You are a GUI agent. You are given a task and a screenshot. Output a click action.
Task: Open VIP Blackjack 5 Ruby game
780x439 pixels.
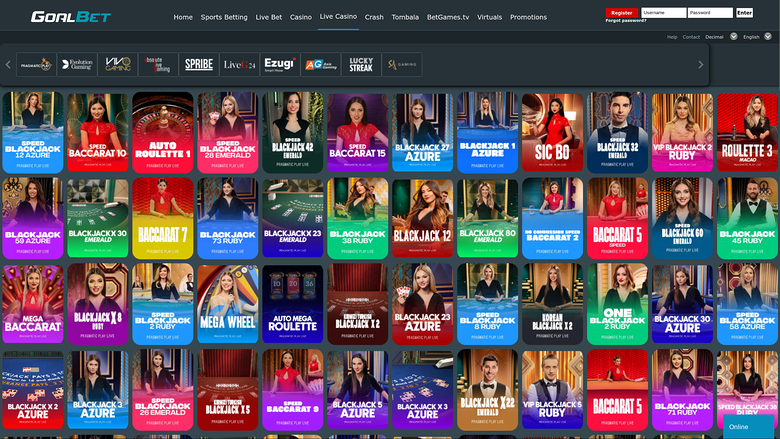tap(553, 390)
